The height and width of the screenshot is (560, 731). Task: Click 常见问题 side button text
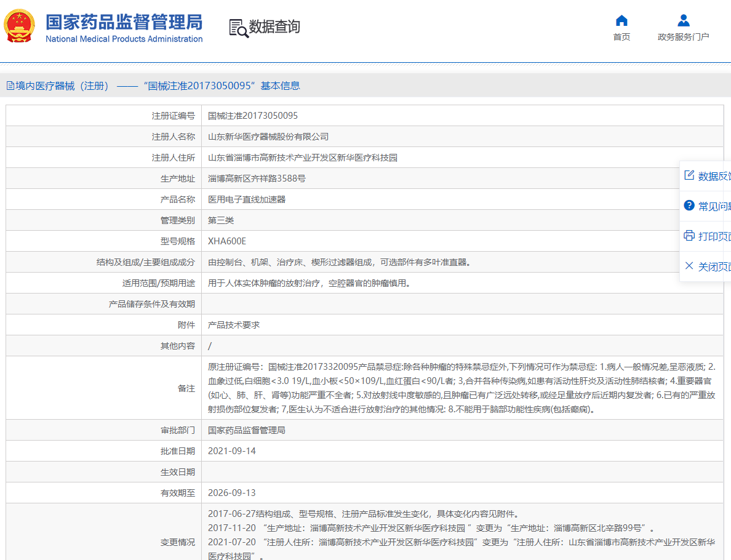[x=714, y=206]
